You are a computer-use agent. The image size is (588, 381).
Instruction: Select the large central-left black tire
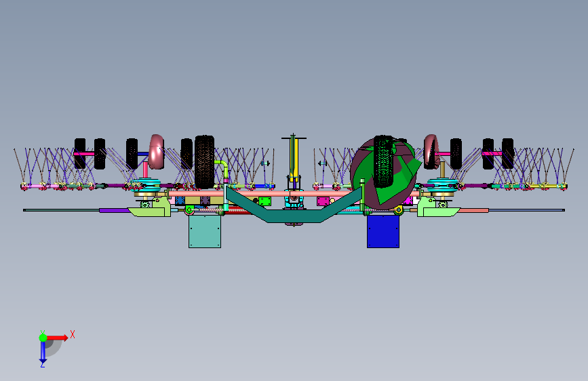[x=204, y=161]
